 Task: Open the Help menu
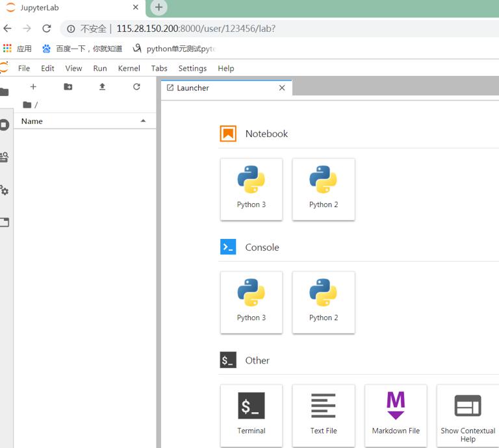pos(226,68)
